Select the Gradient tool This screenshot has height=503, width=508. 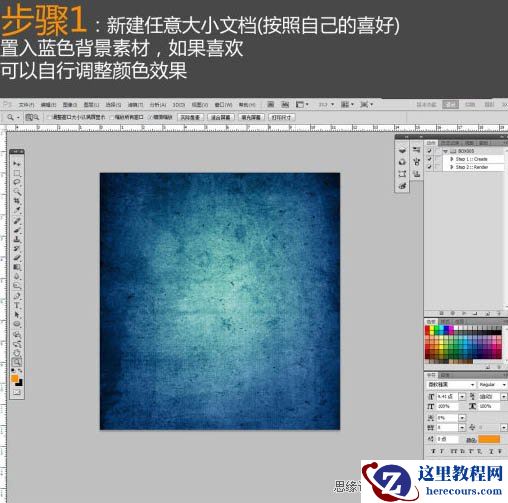coord(17,267)
